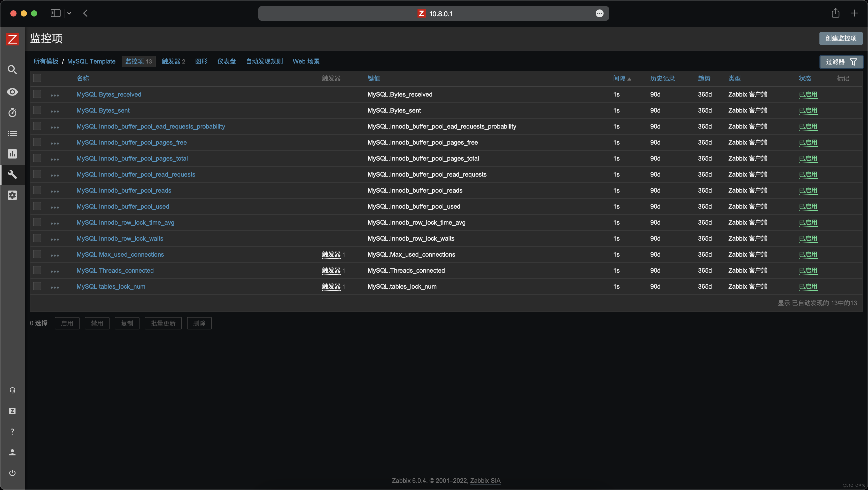
Task: Switch to the 仪表盘 tab
Action: 227,61
